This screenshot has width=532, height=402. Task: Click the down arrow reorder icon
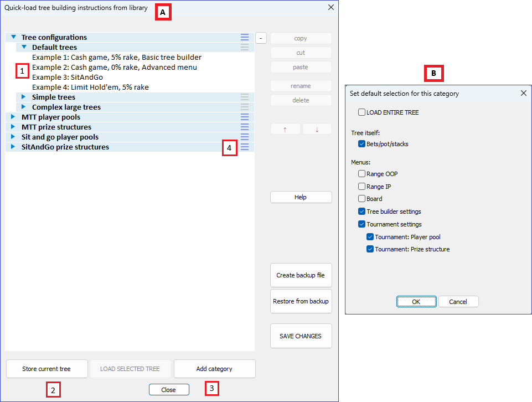point(316,128)
